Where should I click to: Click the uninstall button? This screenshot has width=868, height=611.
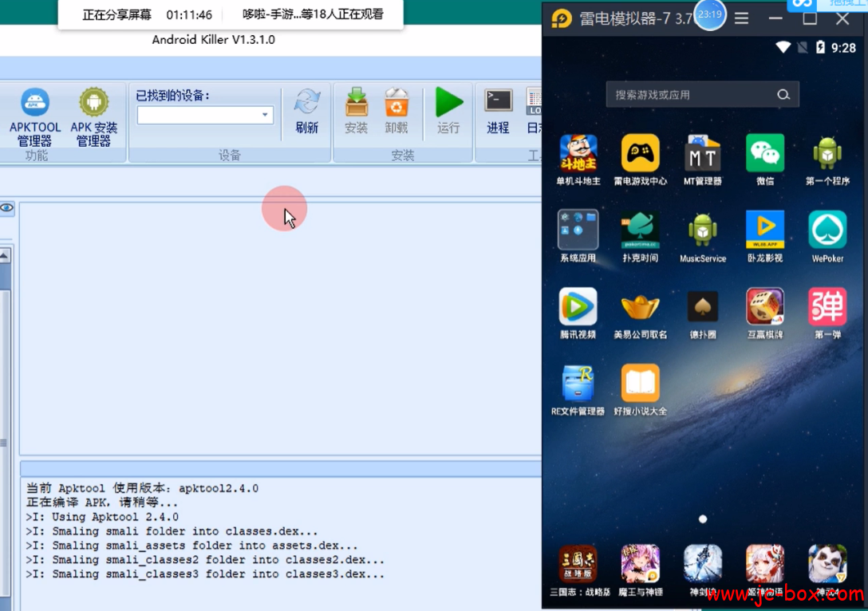coord(397,111)
